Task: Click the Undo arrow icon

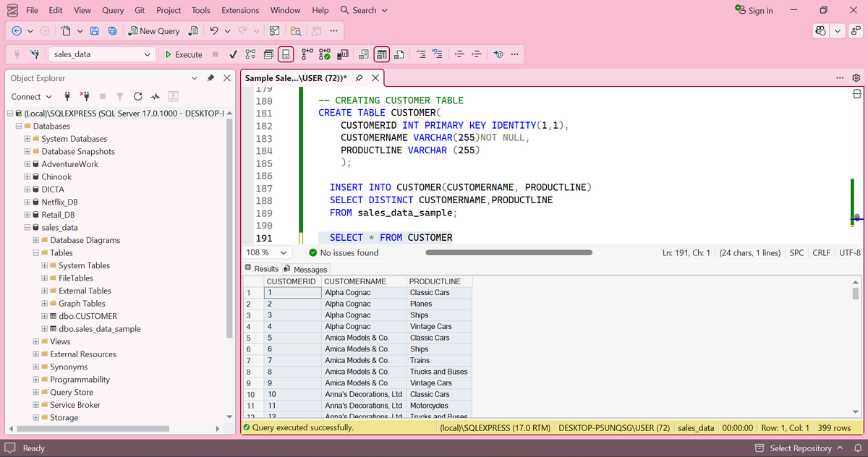Action: [x=213, y=31]
